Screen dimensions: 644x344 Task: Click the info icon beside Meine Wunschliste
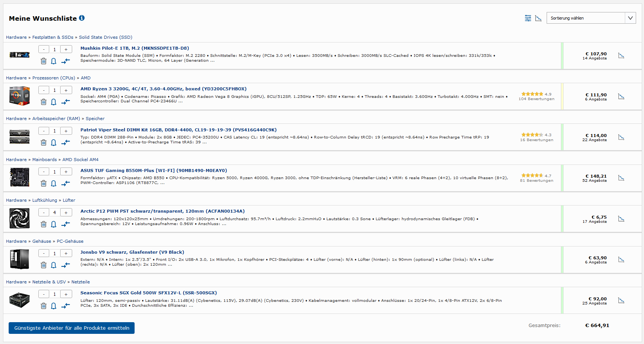point(82,18)
